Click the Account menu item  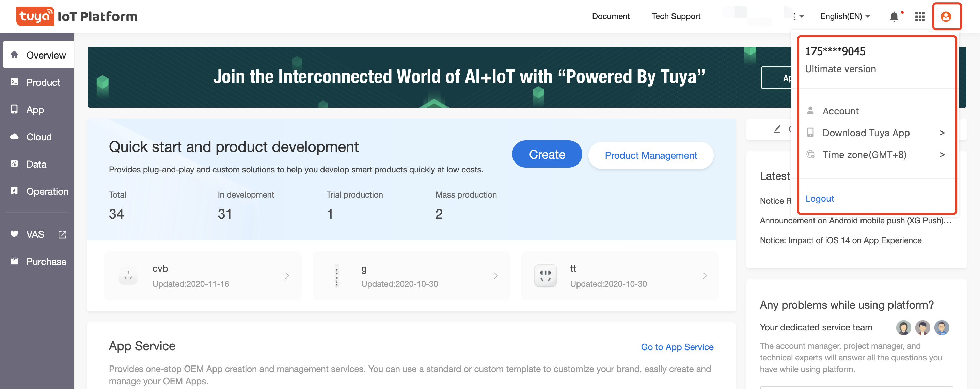(841, 111)
